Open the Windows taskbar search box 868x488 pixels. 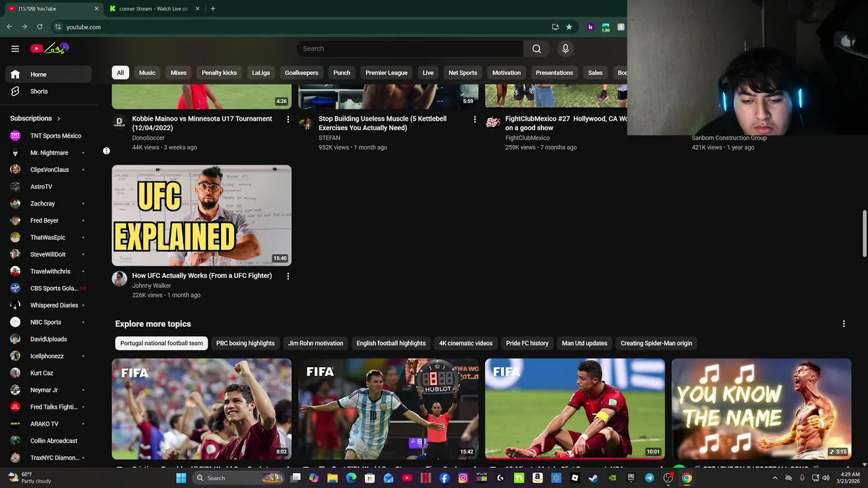pos(239,478)
